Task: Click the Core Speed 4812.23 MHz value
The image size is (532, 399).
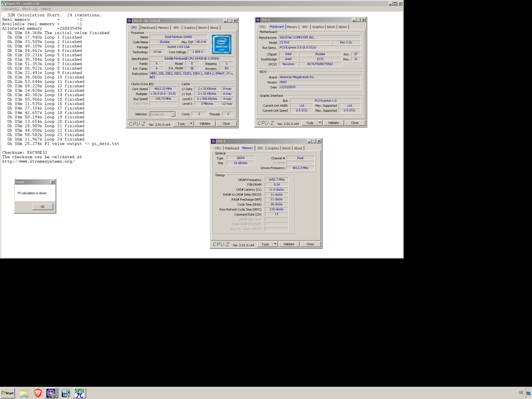Action: tap(163, 89)
